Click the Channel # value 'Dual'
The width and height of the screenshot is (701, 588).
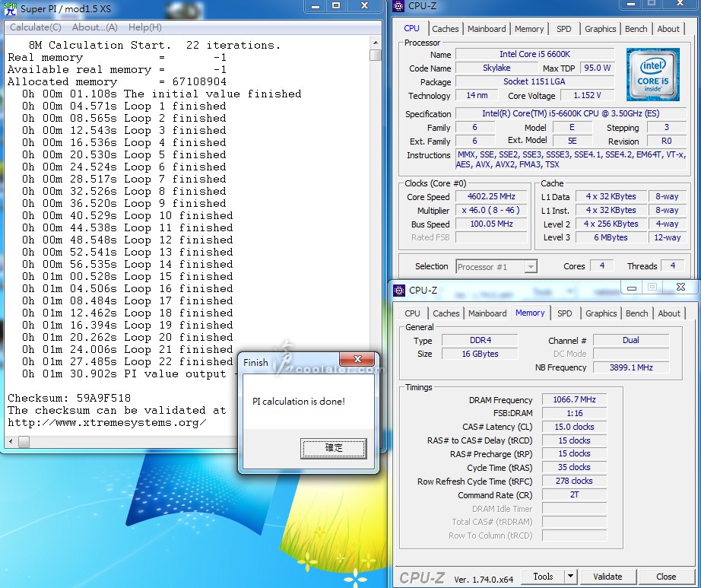tap(631, 340)
